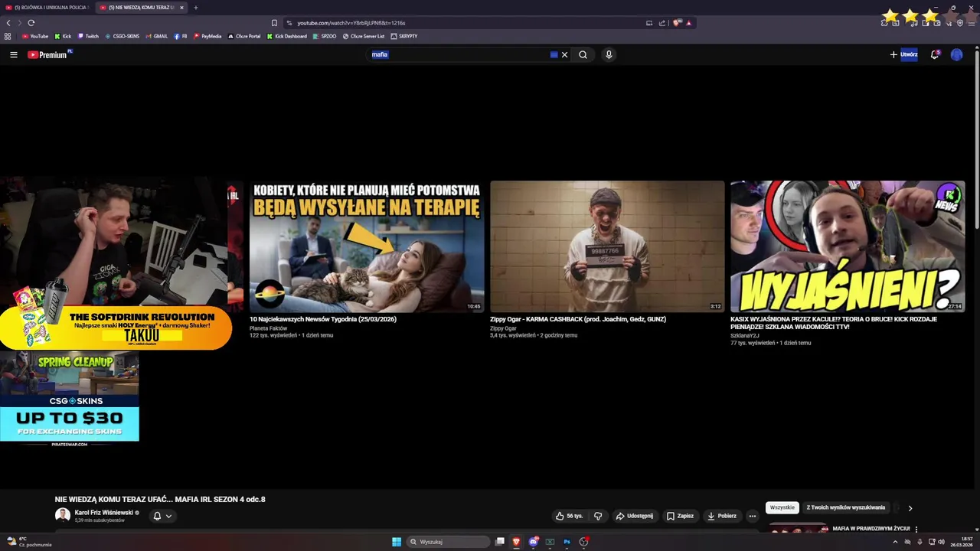Open the notifications bell
Screen dimensions: 980x551
(935, 54)
